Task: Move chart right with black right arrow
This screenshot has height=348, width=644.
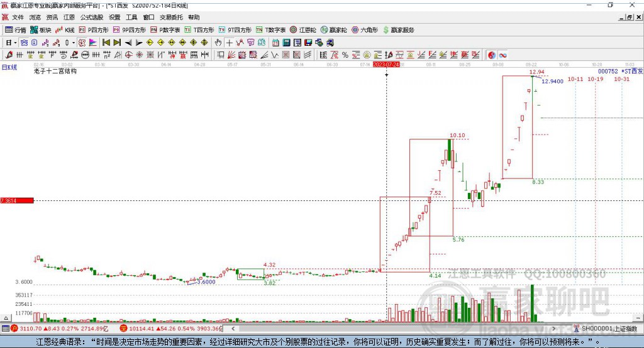Action: click(x=139, y=43)
